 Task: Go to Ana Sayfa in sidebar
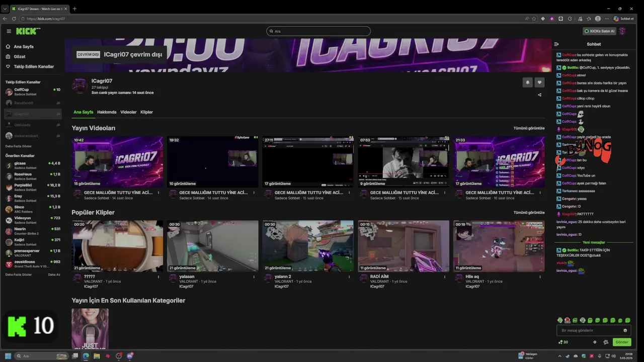23,47
